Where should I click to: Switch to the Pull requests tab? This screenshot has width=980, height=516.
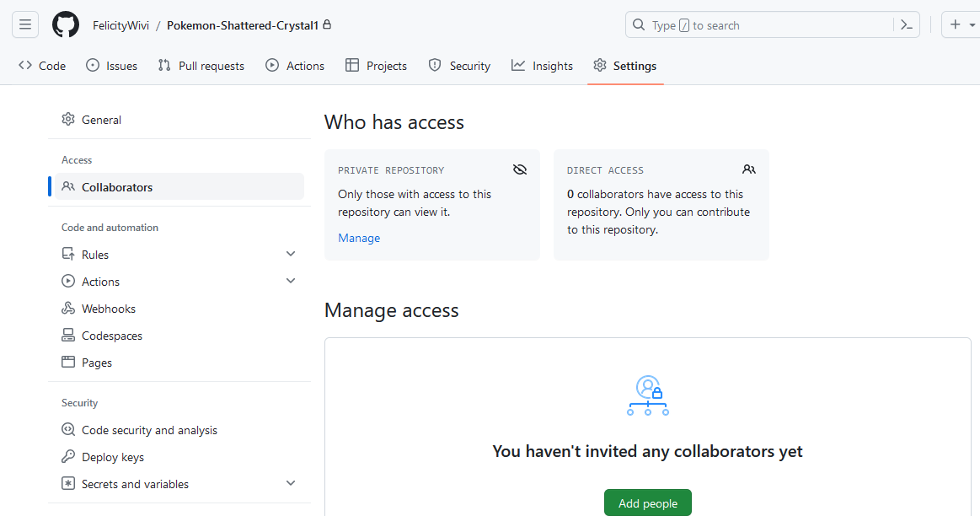201,66
